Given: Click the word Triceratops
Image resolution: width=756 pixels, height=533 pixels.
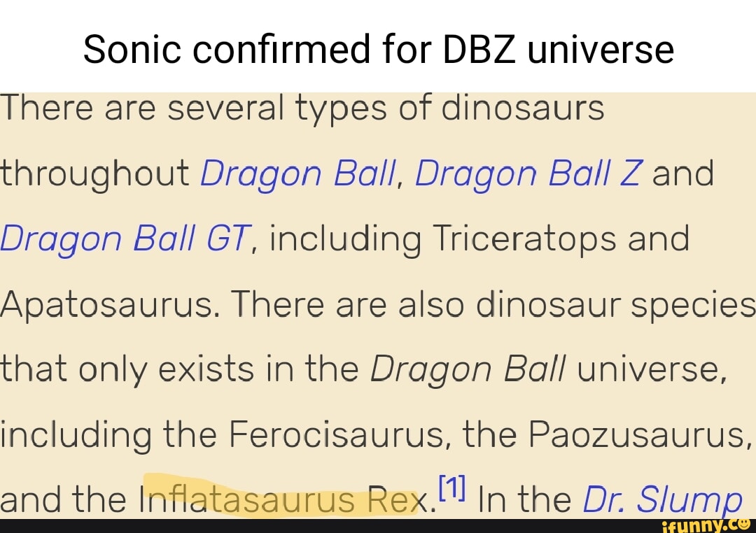Looking at the screenshot, I should 524,239.
